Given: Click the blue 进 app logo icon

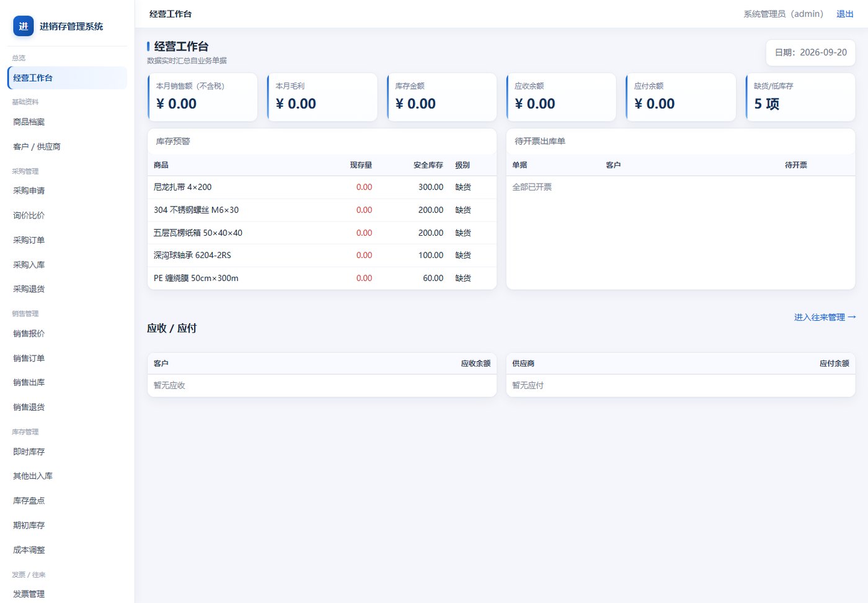Looking at the screenshot, I should (x=24, y=26).
